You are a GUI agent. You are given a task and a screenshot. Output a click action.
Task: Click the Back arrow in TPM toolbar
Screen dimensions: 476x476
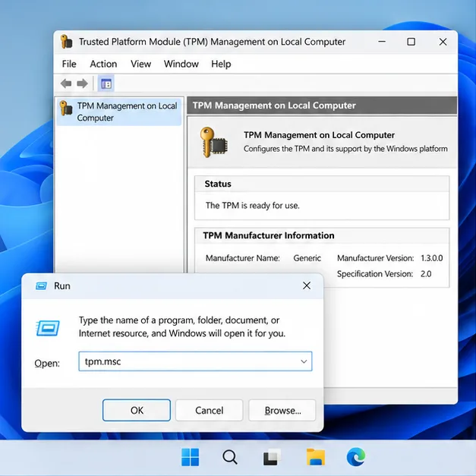coord(66,84)
